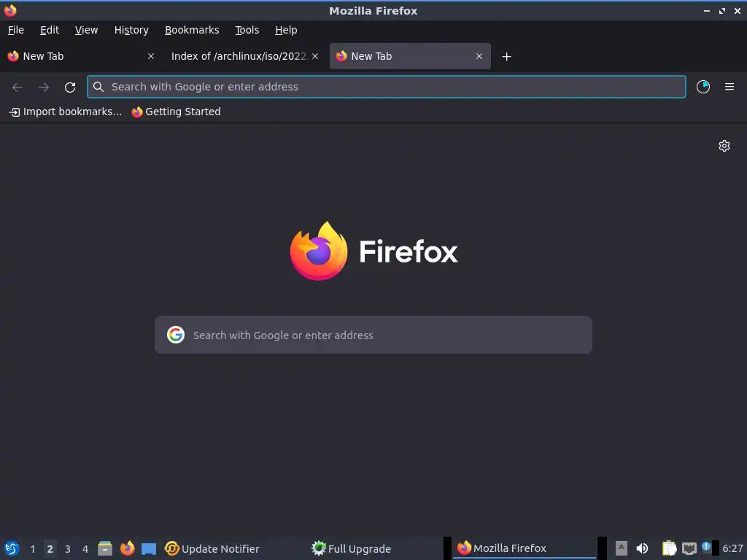Close the Index of /archlinux tab
The height and width of the screenshot is (560, 747).
point(315,56)
